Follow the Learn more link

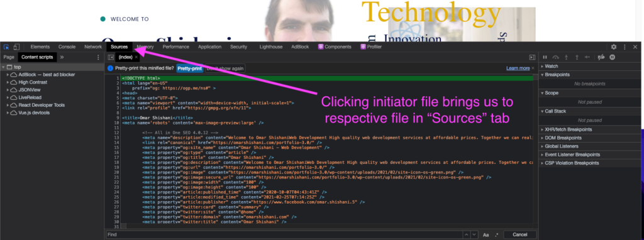[x=518, y=68]
